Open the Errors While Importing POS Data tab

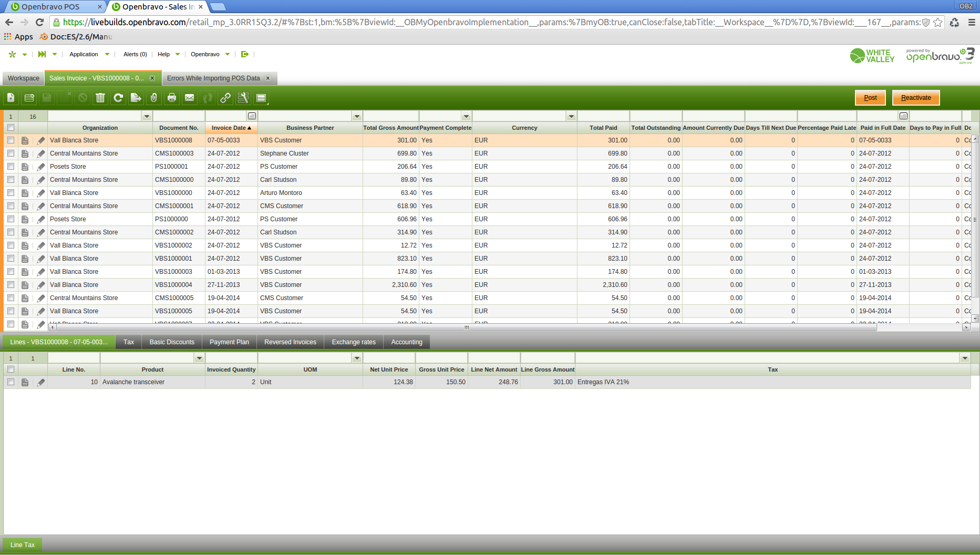tap(213, 78)
